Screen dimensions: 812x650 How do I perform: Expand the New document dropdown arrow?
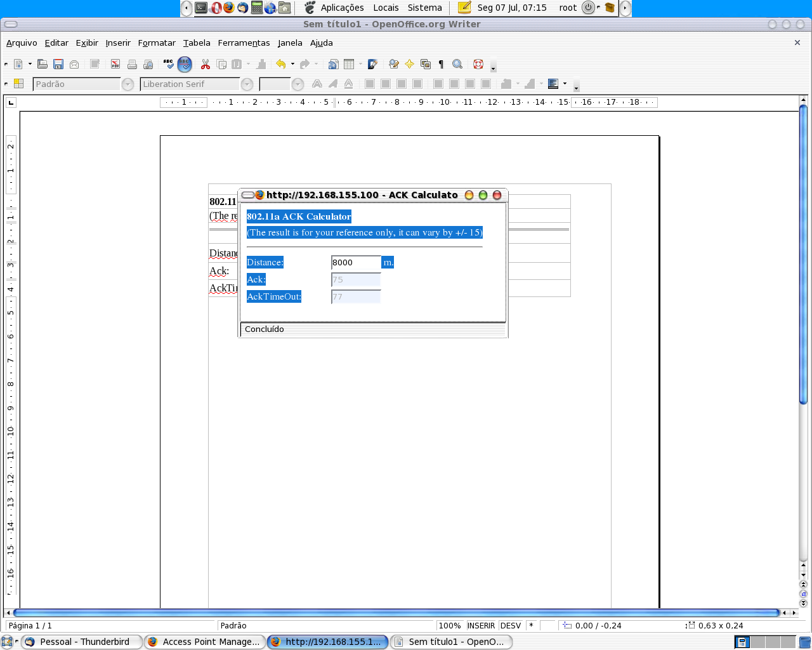[30, 64]
